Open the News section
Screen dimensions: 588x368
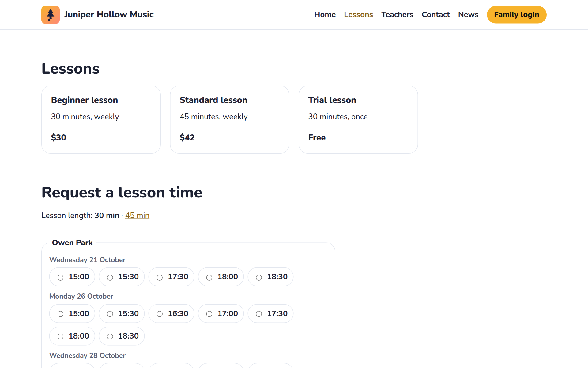[x=468, y=14]
